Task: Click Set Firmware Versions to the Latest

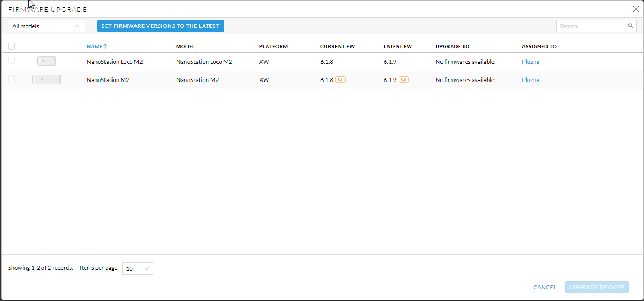Action: (161, 26)
